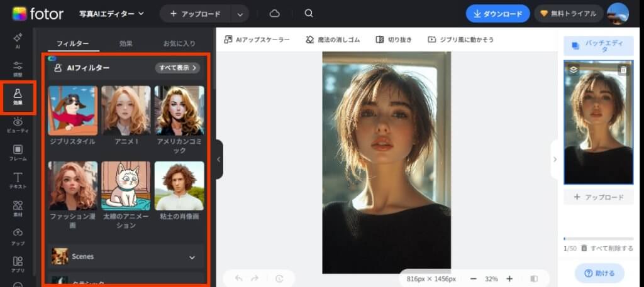
Task: Open the 助ける help button
Action: point(599,273)
